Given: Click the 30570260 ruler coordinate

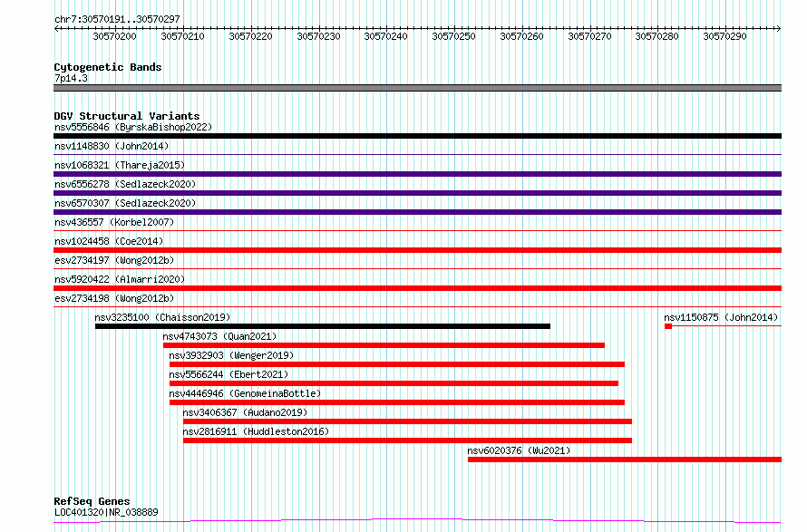Looking at the screenshot, I should pos(521,36).
